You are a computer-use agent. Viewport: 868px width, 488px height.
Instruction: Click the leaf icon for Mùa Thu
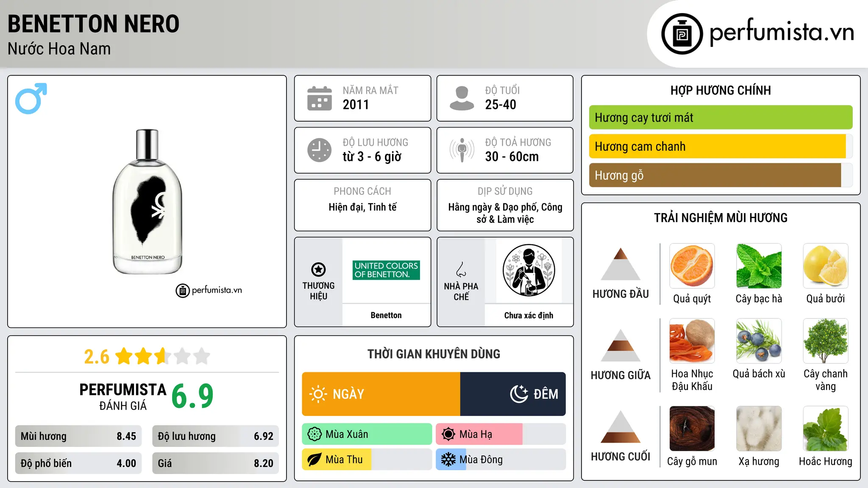point(314,460)
